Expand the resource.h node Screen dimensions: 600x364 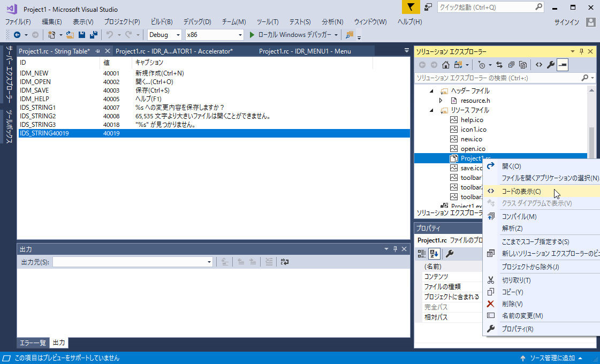(441, 101)
